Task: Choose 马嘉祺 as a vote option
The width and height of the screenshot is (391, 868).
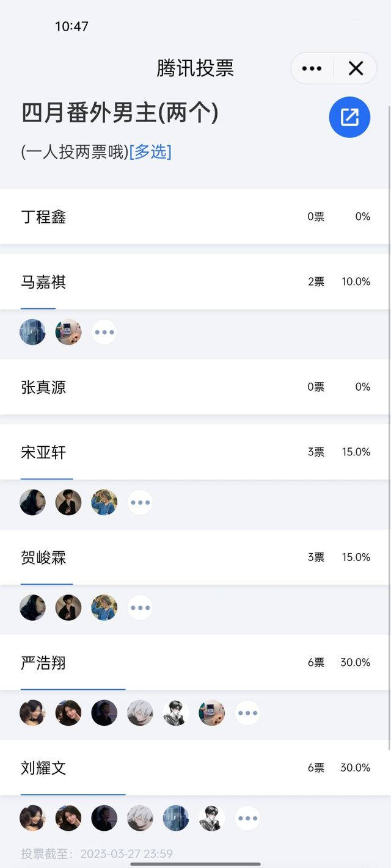Action: pos(195,282)
